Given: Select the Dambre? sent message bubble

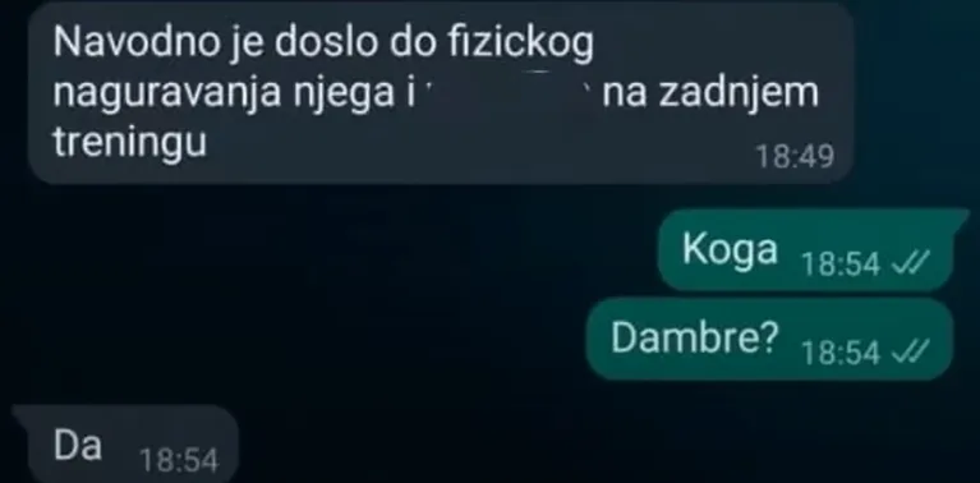Looking at the screenshot, I should coord(769,339).
